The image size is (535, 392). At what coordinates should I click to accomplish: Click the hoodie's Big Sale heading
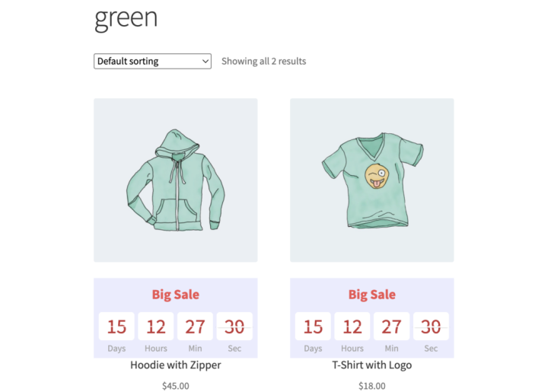pos(175,295)
